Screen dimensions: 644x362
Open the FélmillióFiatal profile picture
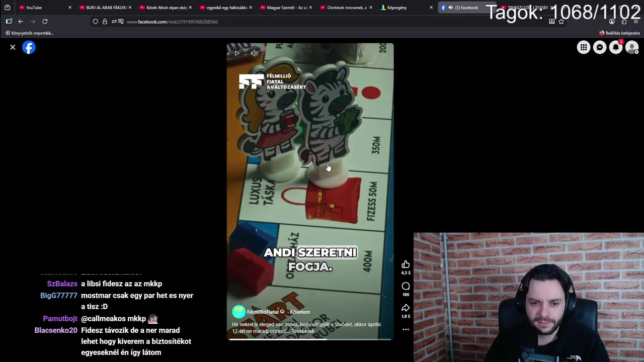point(238,312)
